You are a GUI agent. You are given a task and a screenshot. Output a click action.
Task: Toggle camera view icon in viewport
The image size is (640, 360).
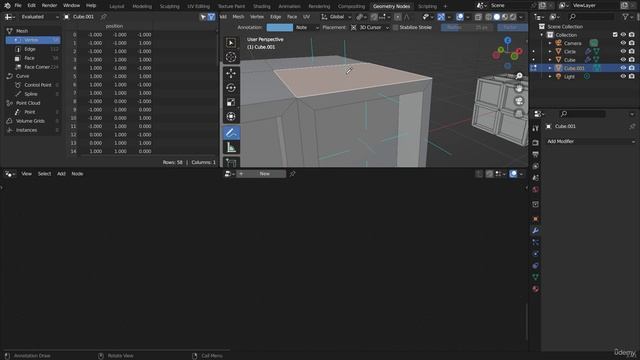[519, 101]
